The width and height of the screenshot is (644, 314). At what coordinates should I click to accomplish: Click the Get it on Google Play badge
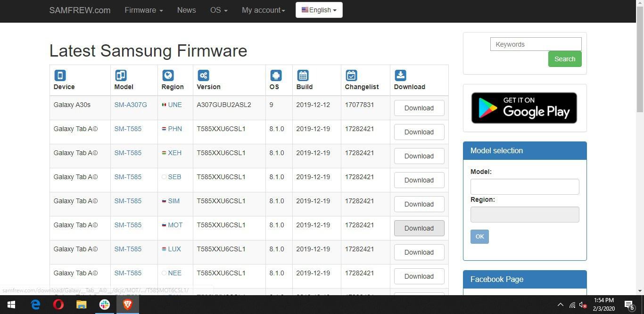tap(524, 108)
